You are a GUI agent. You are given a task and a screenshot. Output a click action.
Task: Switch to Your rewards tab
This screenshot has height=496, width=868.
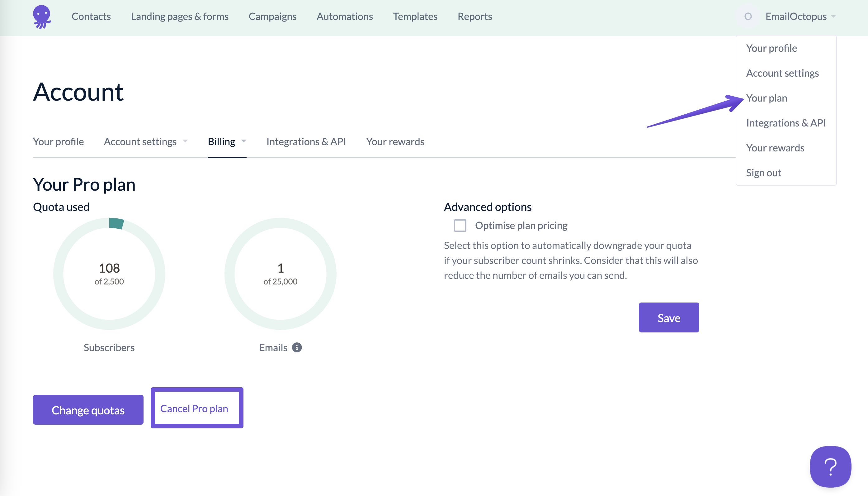(395, 141)
